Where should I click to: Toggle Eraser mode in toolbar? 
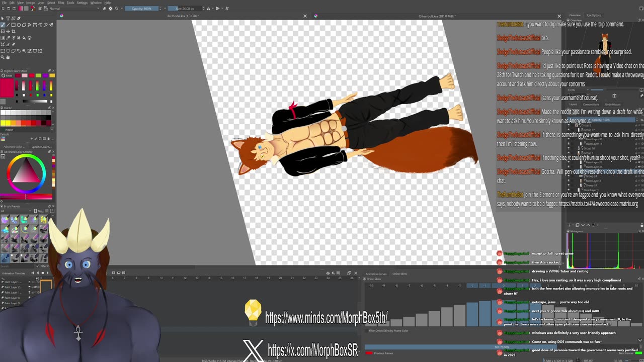point(104,9)
